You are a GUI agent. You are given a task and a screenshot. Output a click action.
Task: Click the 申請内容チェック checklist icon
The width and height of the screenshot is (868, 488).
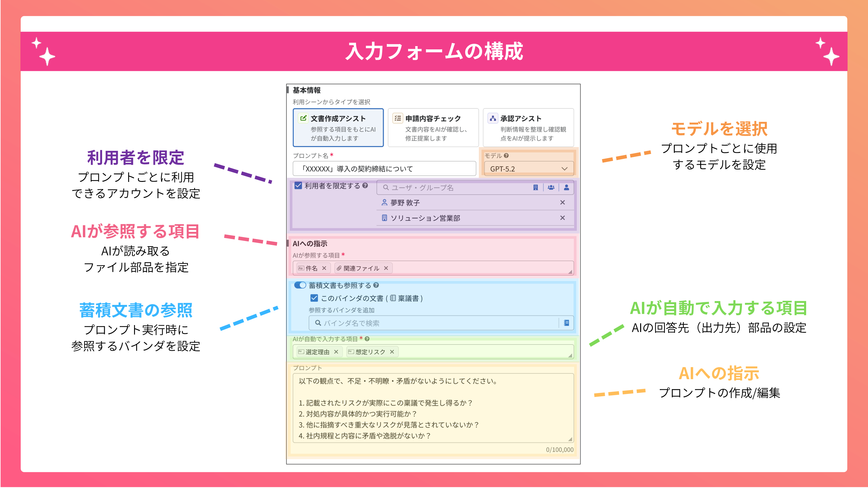[x=398, y=118]
